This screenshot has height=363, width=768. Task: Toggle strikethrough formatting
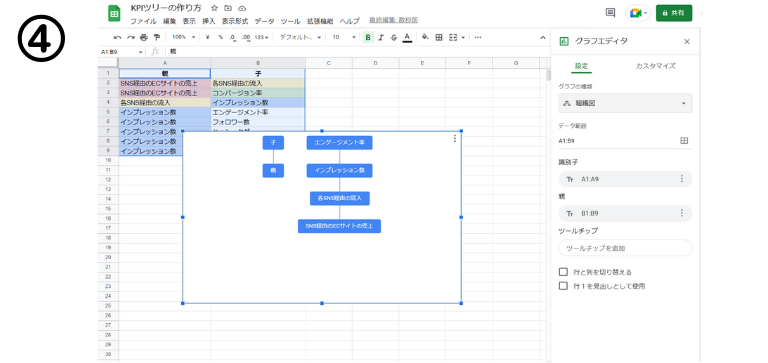[394, 37]
